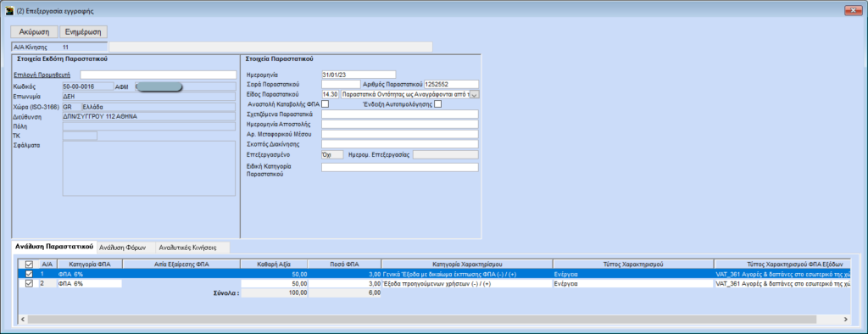Click the Ακύρωση button

tap(34, 31)
